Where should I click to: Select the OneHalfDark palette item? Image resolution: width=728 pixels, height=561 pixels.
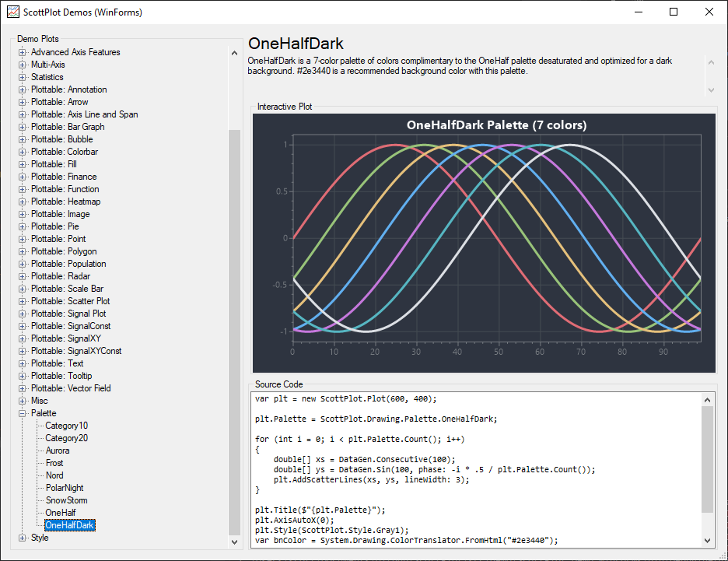pos(70,525)
